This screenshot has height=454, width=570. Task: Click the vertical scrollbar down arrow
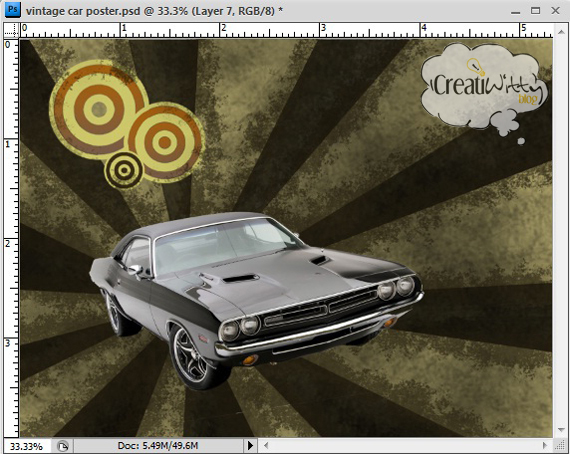(x=561, y=430)
